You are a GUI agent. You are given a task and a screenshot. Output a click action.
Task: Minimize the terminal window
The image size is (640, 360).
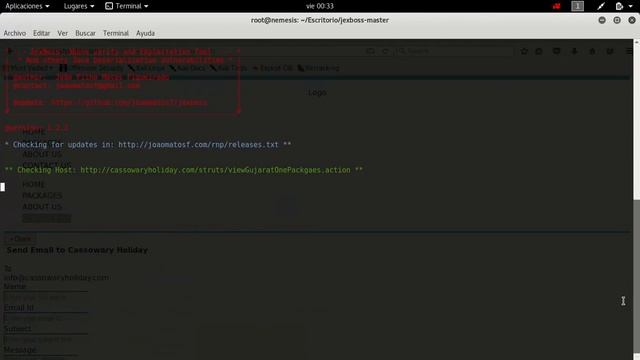click(602, 20)
